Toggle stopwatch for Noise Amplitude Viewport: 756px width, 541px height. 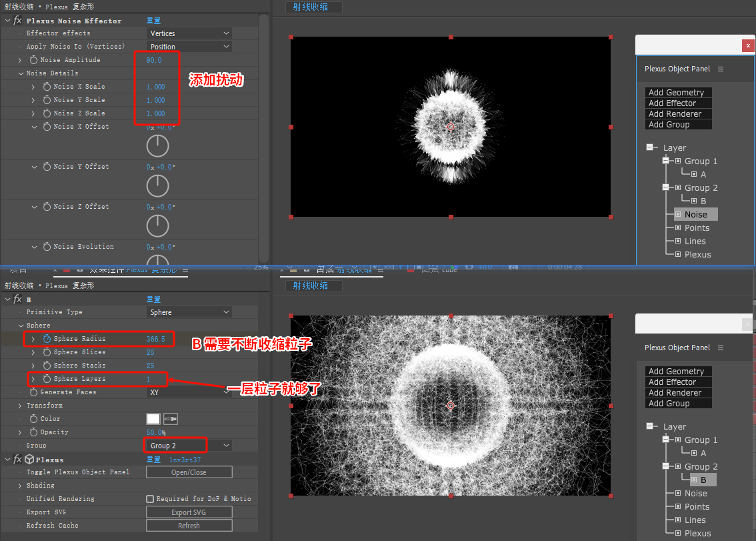click(x=34, y=60)
